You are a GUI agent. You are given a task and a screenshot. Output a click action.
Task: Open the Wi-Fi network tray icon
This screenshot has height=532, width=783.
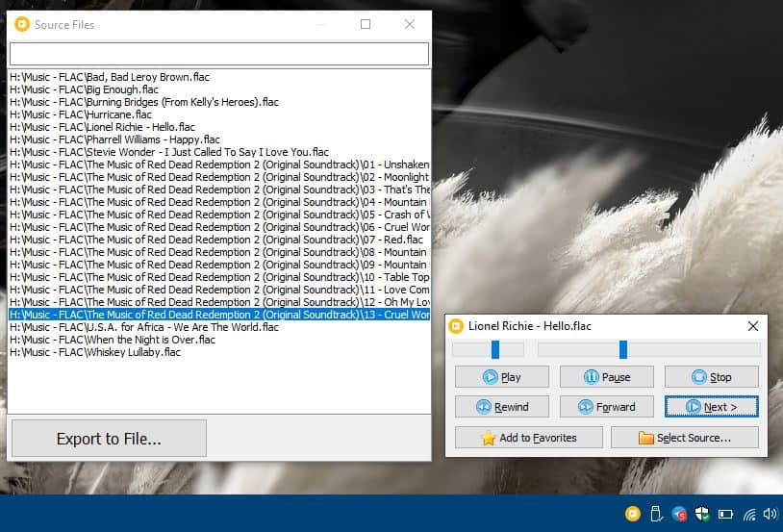pyautogui.click(x=749, y=514)
